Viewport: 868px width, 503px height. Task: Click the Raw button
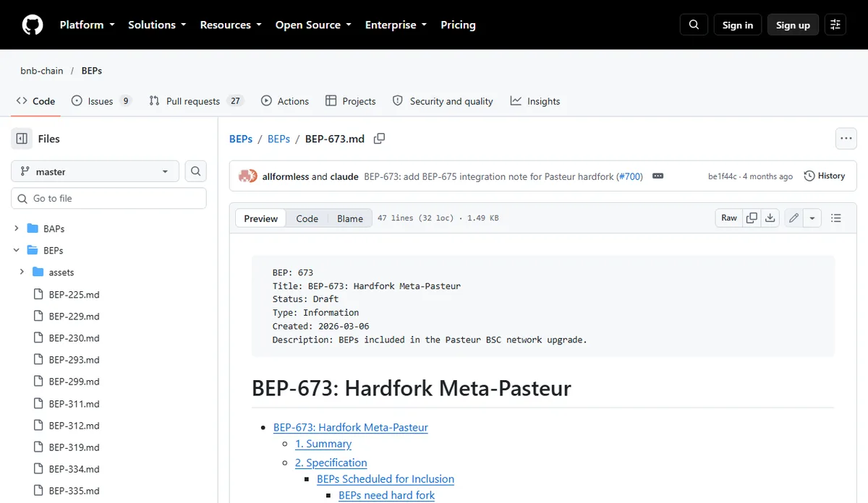click(729, 218)
